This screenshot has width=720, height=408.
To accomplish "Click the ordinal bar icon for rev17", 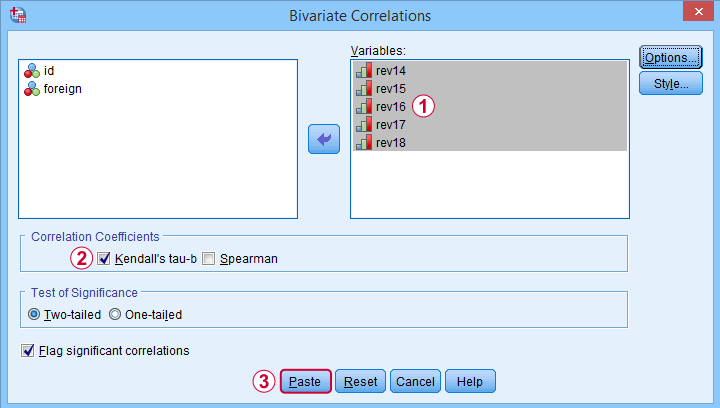I will pyautogui.click(x=364, y=125).
